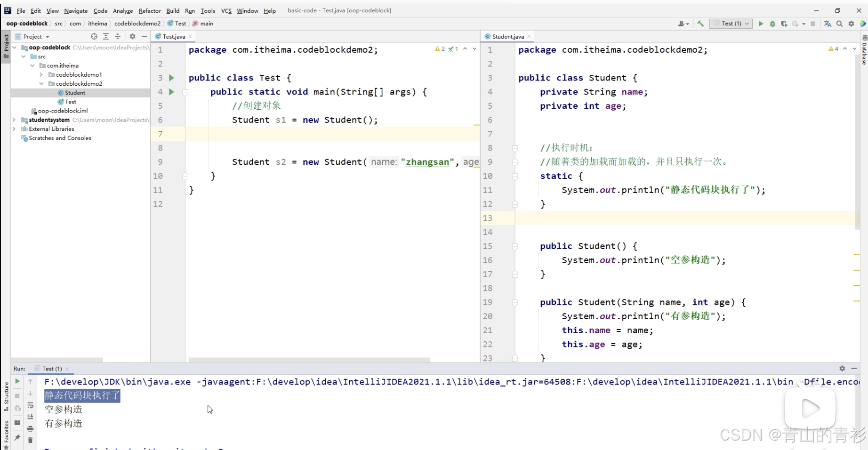Click the itheima breadcrumb
868x450 pixels.
[x=97, y=24]
